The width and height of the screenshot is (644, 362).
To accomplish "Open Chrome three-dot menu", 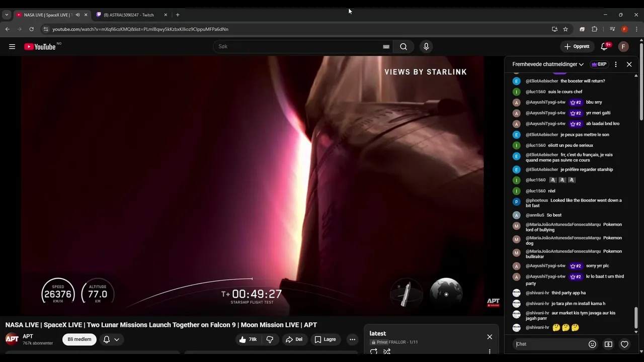I will pos(636,29).
